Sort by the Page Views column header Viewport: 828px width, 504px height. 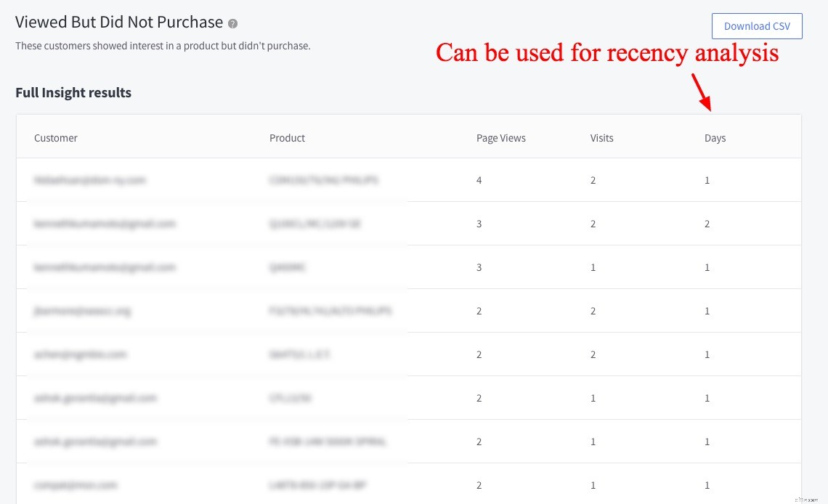501,138
